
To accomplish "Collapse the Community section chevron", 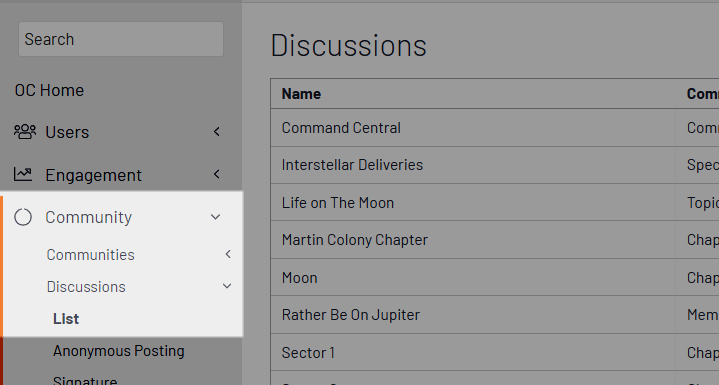I will (x=216, y=217).
